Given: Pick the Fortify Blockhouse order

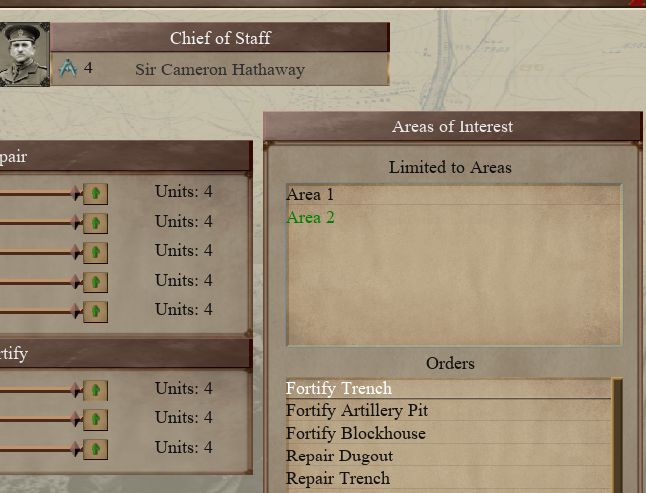Looking at the screenshot, I should pos(355,434).
